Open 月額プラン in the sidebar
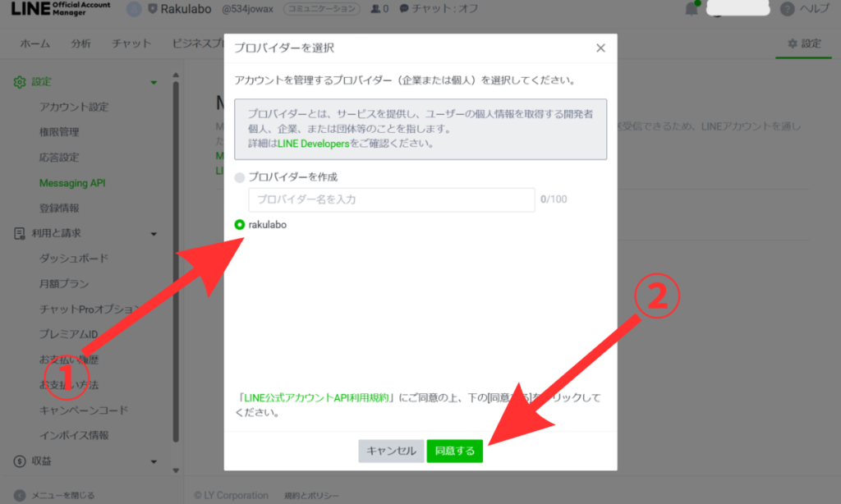The height and width of the screenshot is (504, 841). click(64, 284)
